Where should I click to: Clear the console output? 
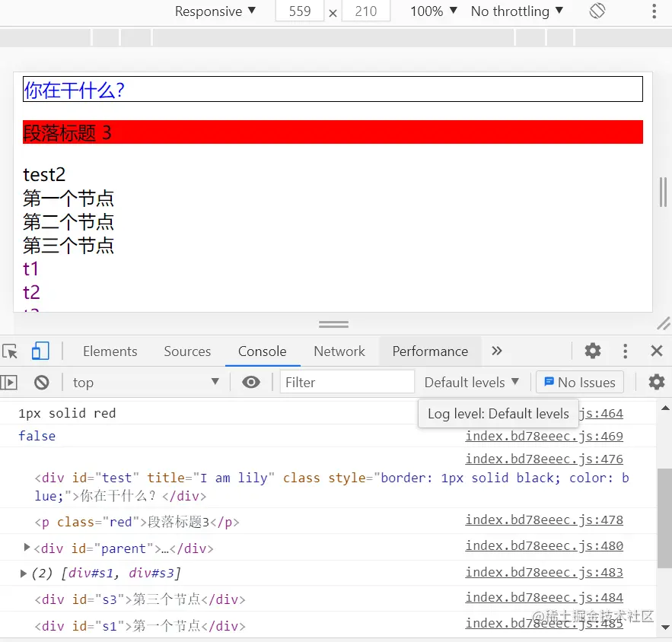[x=42, y=382]
